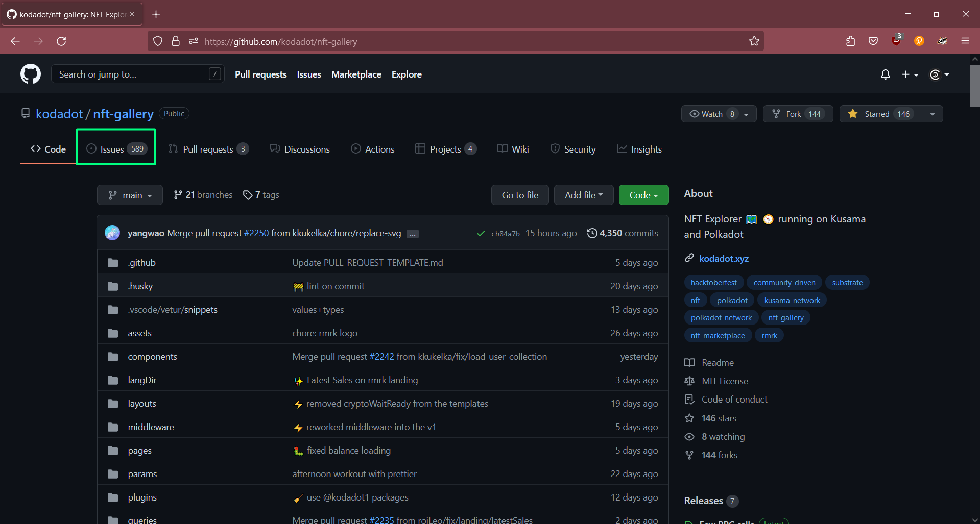Switch to the Issues tab

[116, 149]
